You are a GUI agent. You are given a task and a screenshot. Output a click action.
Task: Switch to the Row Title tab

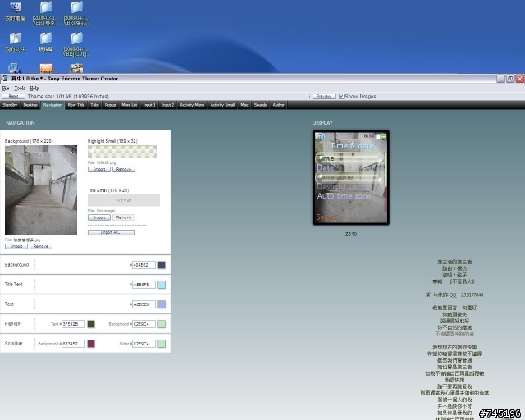coord(76,105)
